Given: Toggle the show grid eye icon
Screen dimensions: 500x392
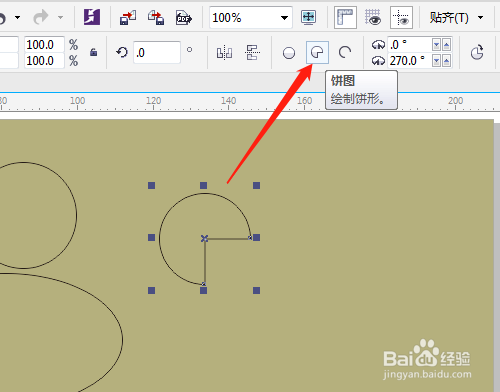Looking at the screenshot, I should pos(373,17).
